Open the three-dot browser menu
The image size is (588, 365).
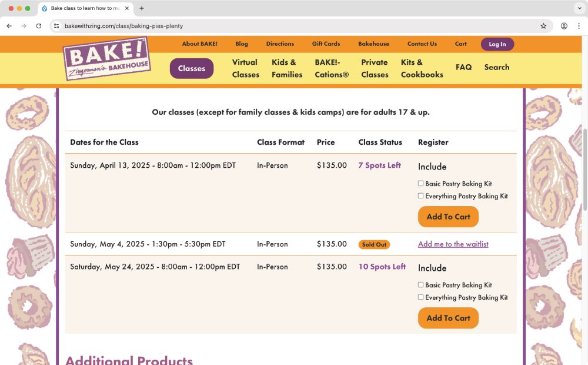pyautogui.click(x=580, y=26)
